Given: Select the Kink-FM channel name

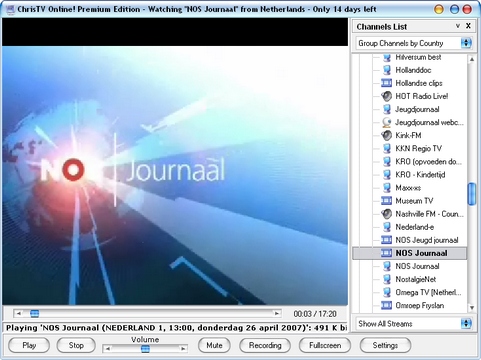Looking at the screenshot, I should (408, 135).
